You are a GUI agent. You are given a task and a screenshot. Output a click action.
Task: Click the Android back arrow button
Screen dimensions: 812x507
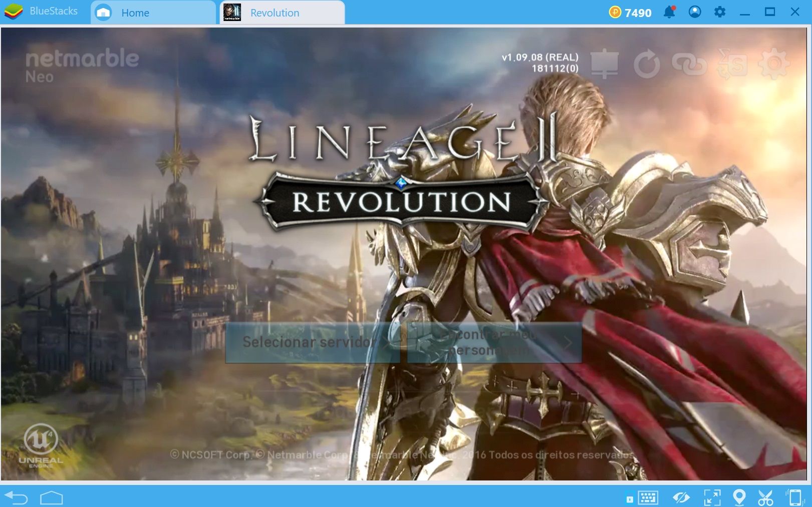16,497
